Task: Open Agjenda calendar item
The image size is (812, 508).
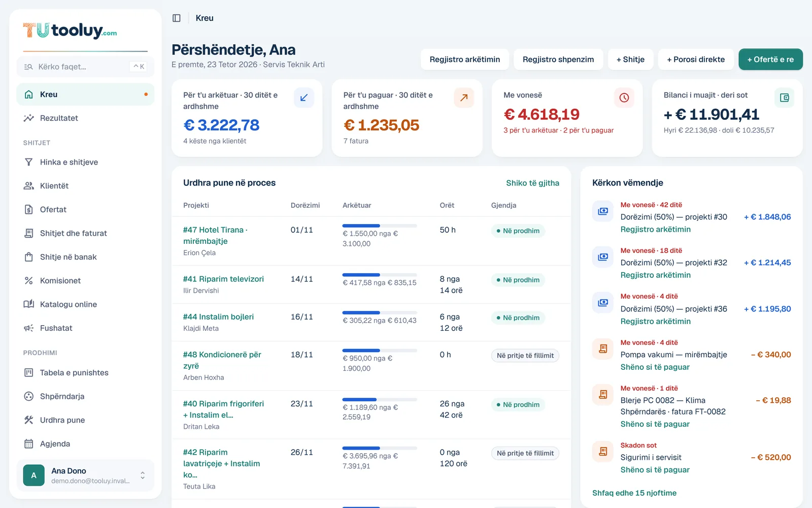Action: (85, 443)
